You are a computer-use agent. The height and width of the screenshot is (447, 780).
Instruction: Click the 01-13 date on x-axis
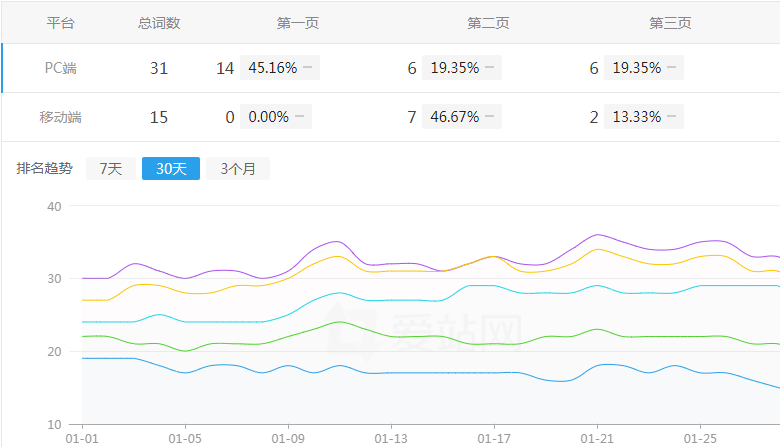pyautogui.click(x=391, y=438)
